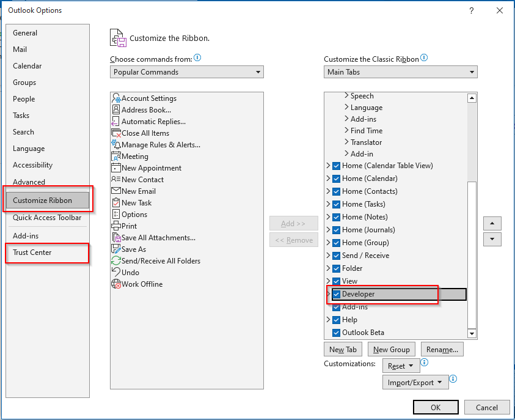Click the Move Up arrow button
The height and width of the screenshot is (420, 515).
pos(492,223)
